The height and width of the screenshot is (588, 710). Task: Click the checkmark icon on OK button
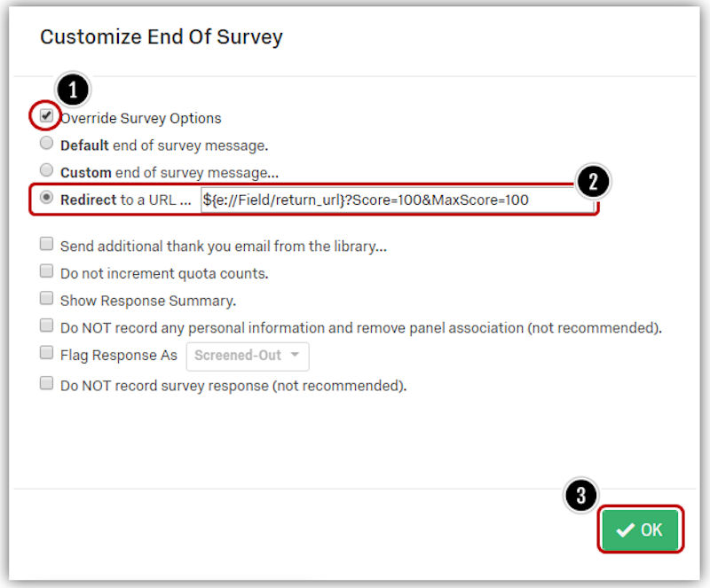pyautogui.click(x=625, y=530)
